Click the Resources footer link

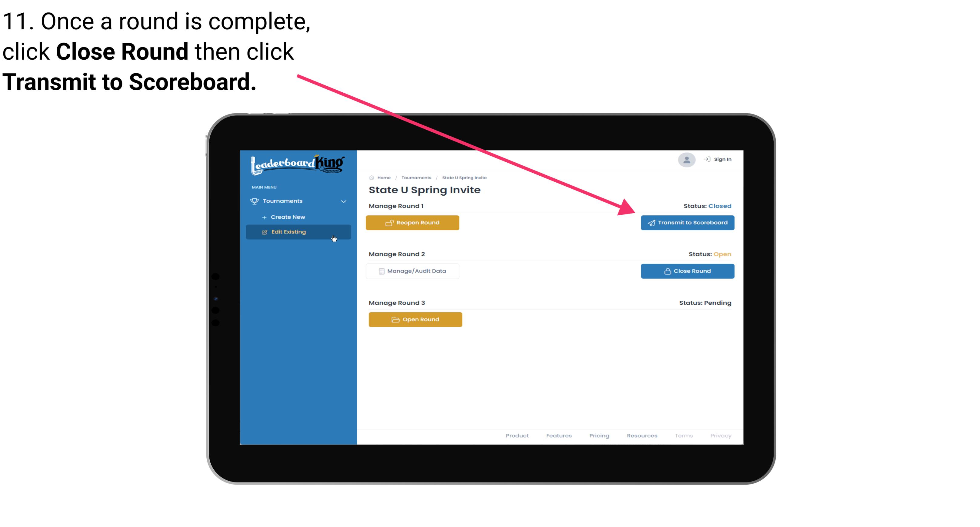[x=642, y=436]
